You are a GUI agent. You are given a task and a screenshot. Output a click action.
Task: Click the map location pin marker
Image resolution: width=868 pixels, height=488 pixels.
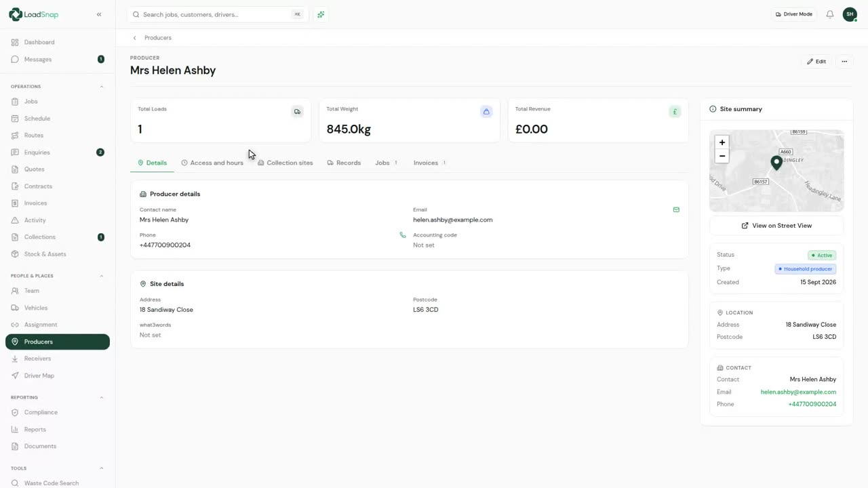pyautogui.click(x=776, y=163)
